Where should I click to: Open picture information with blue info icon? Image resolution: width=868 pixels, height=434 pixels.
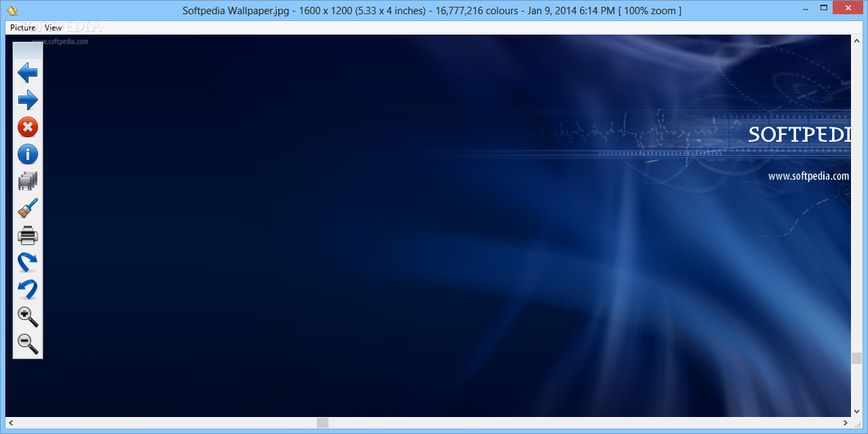[27, 154]
